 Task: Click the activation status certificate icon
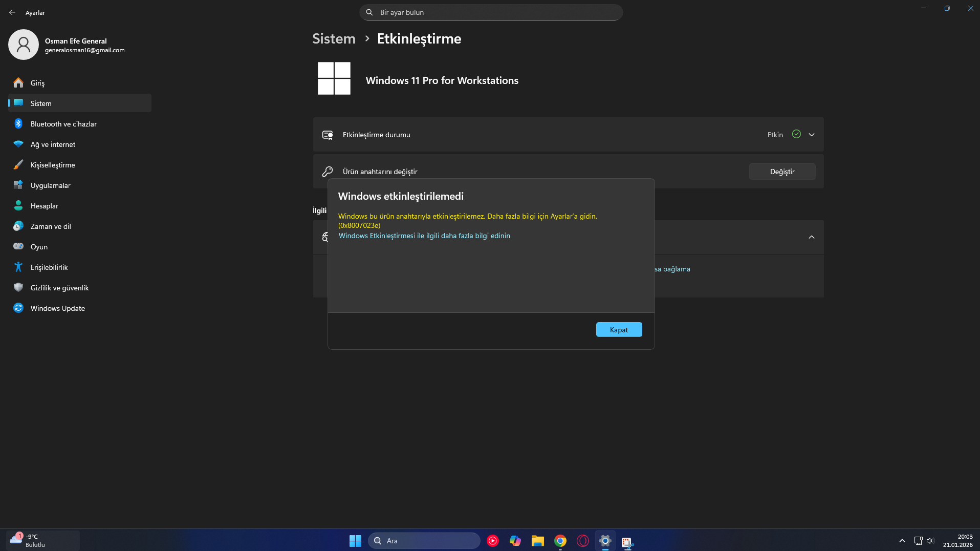click(x=328, y=135)
